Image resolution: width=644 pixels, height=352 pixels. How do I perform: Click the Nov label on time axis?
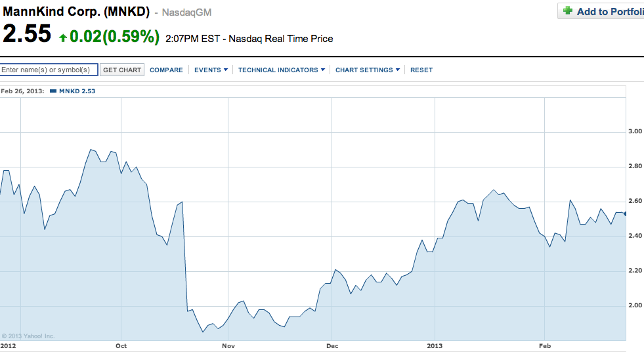click(x=228, y=346)
